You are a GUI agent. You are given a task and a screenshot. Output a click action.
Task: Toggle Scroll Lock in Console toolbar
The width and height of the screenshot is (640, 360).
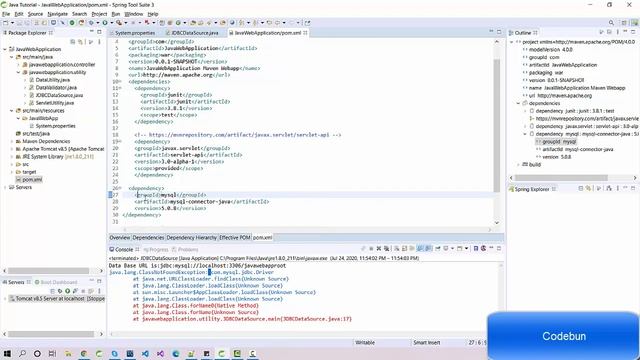click(404, 248)
